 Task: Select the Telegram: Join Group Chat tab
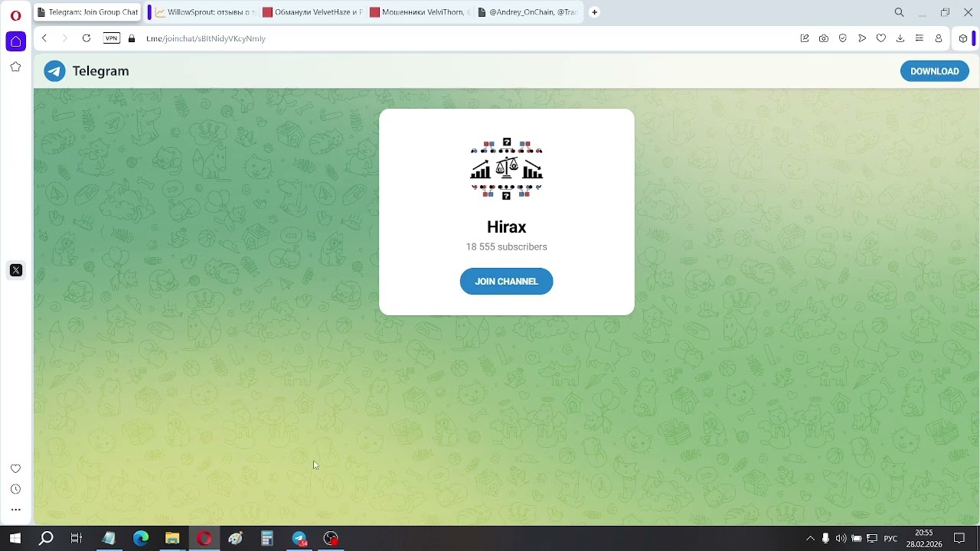(x=87, y=12)
